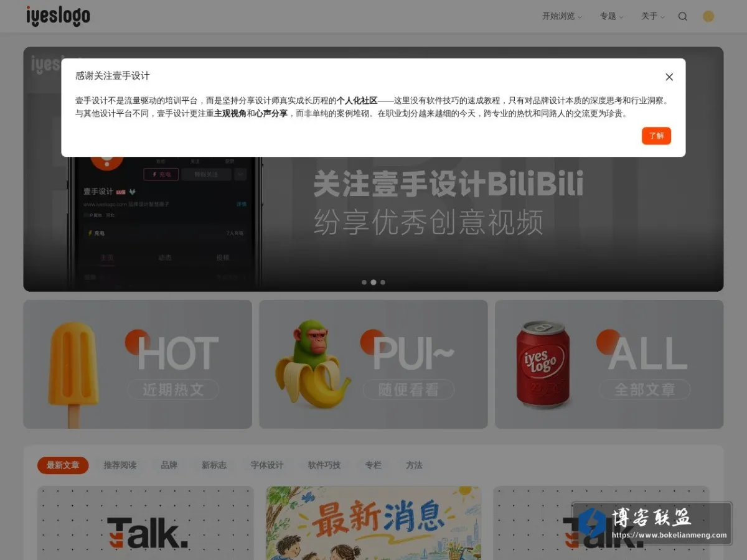The width and height of the screenshot is (747, 560).
Task: Switch to the 推荐阅读 tab
Action: click(120, 465)
